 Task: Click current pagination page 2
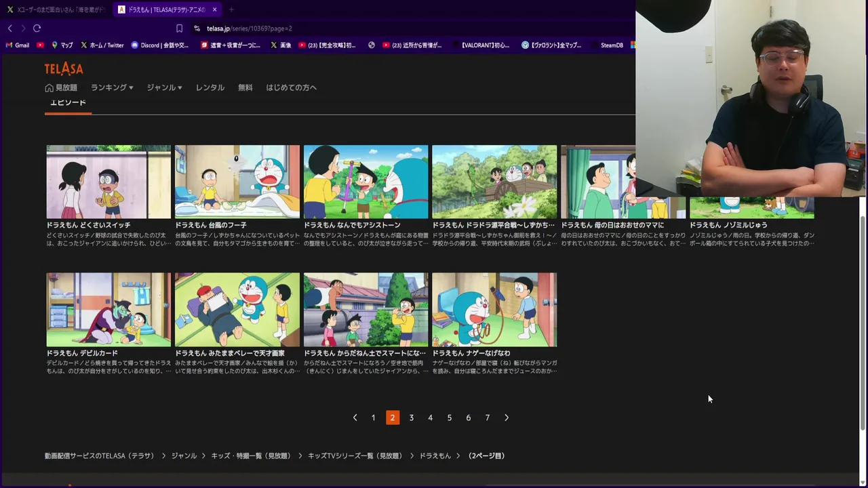pos(392,418)
